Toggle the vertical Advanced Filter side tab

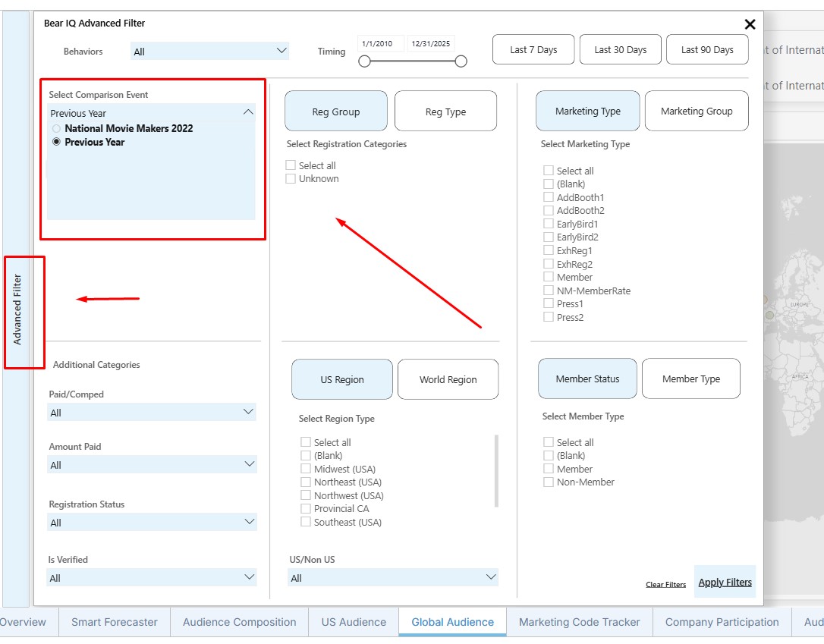pyautogui.click(x=17, y=309)
